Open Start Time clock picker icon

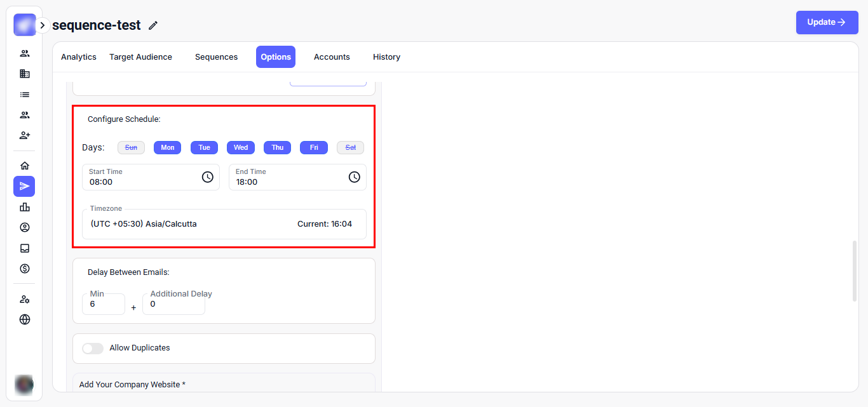coord(207,177)
